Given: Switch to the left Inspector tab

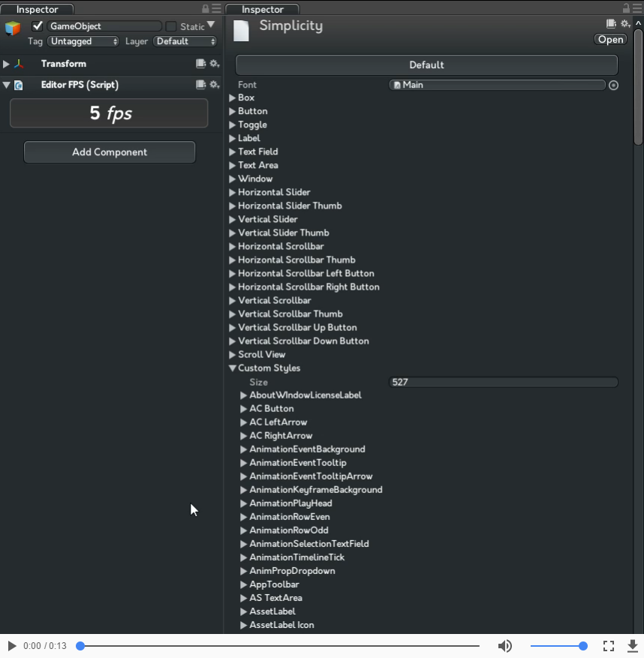Looking at the screenshot, I should tap(36, 9).
